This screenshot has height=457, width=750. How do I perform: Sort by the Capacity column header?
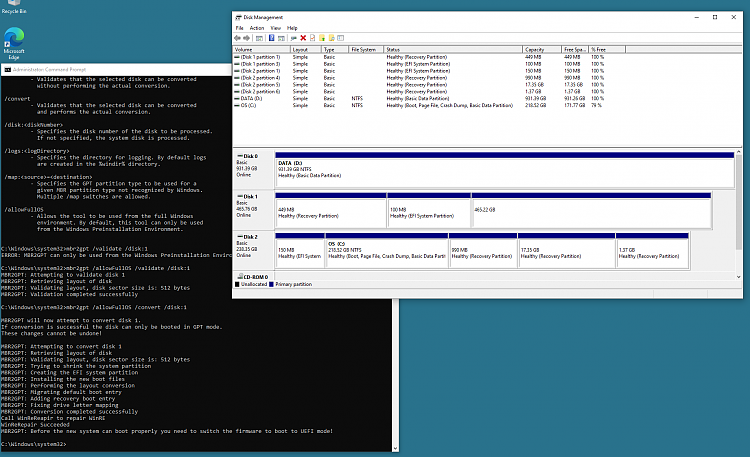tap(534, 48)
